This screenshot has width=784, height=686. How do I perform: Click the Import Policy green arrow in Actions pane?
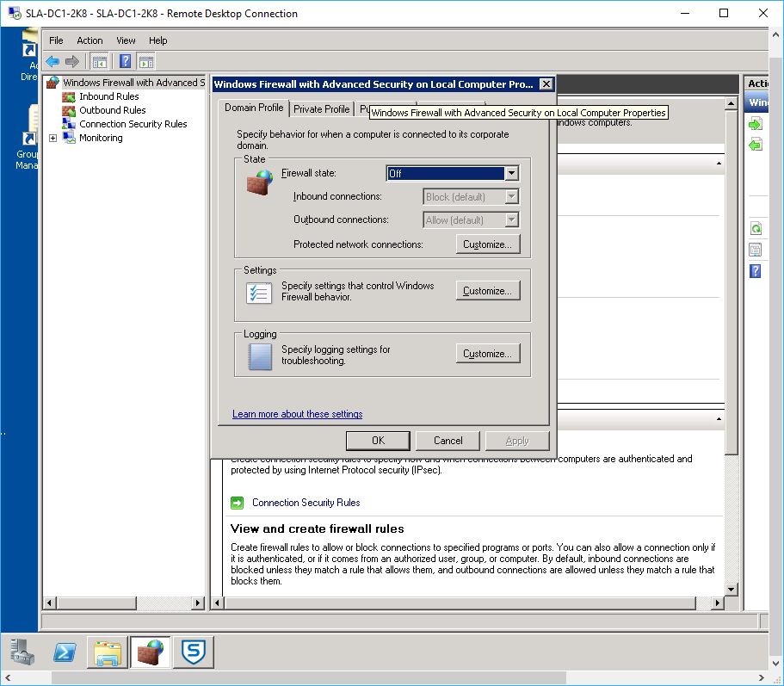(x=755, y=124)
